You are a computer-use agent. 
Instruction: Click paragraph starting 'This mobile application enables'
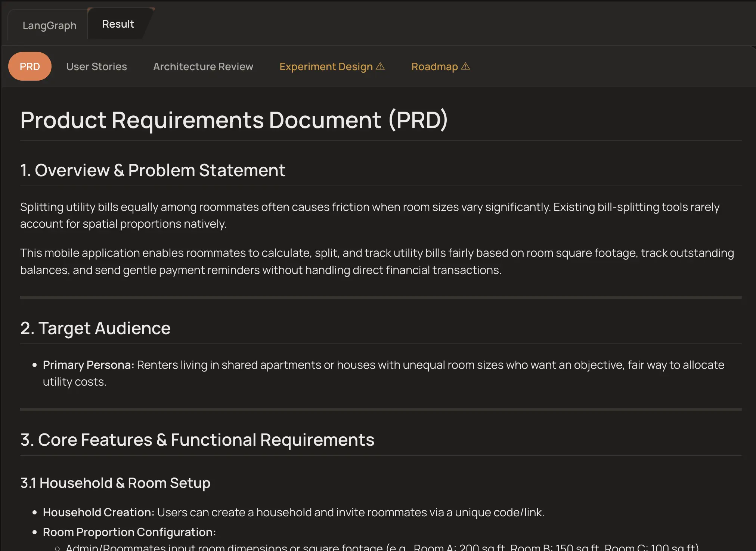377,261
